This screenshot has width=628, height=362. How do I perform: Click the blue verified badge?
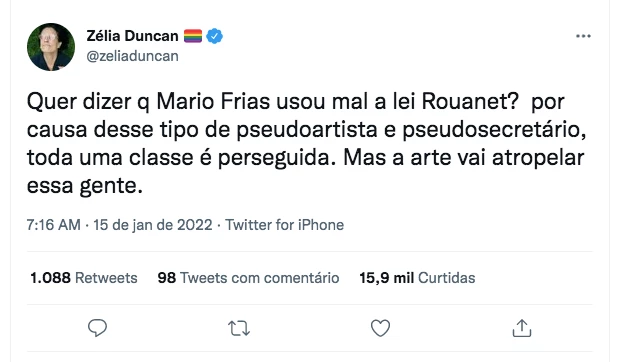[215, 36]
